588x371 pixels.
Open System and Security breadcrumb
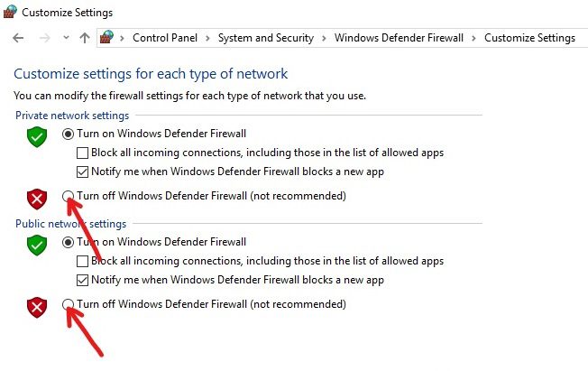(266, 38)
